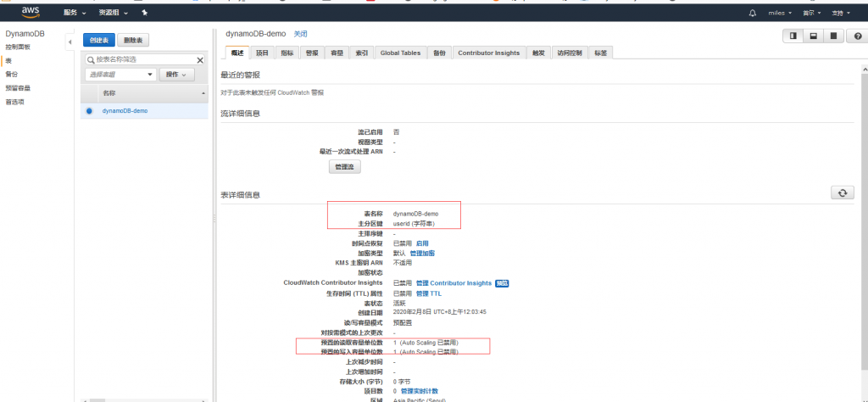
Task: Open 备份 backups in left sidebar
Action: 12,74
